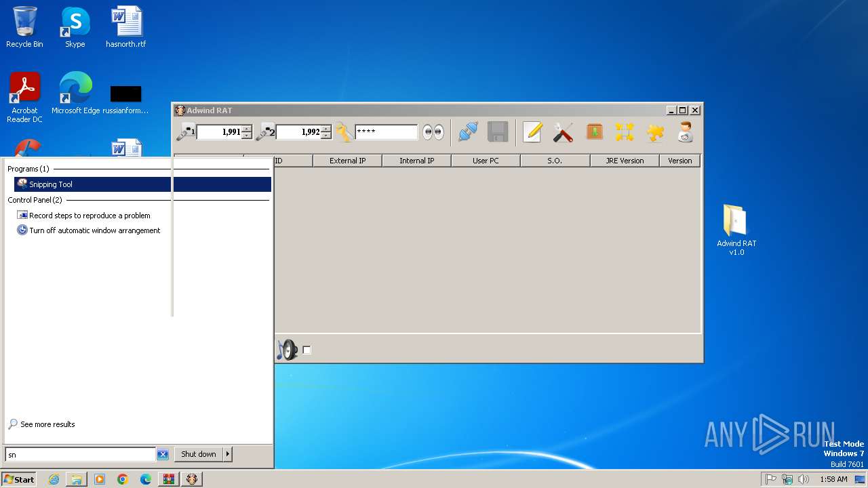Image resolution: width=868 pixels, height=488 pixels.
Task: Click the Start button
Action: pos(19,479)
